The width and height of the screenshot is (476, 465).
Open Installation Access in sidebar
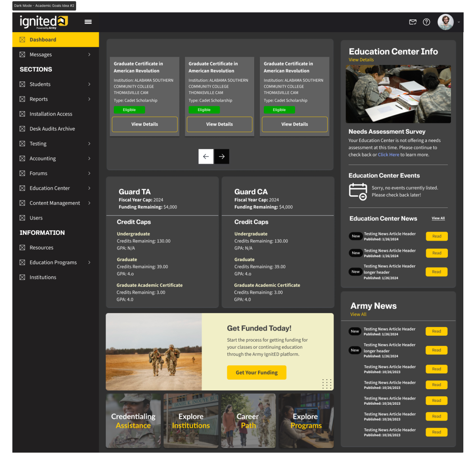click(x=51, y=114)
